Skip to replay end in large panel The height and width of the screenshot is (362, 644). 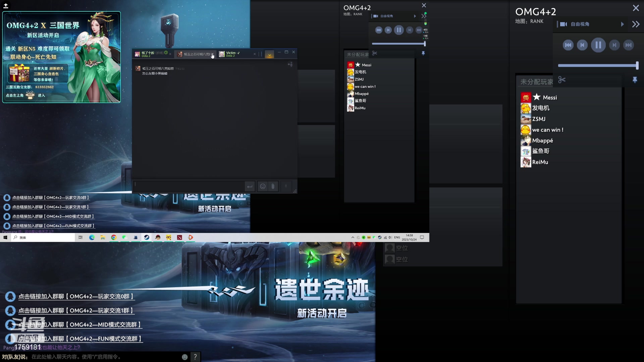(629, 45)
